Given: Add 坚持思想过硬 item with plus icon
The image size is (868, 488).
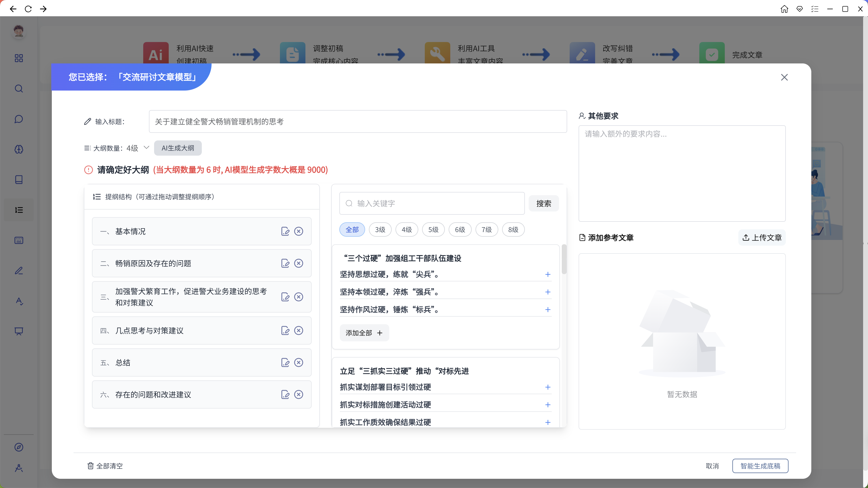Looking at the screenshot, I should click(x=548, y=274).
